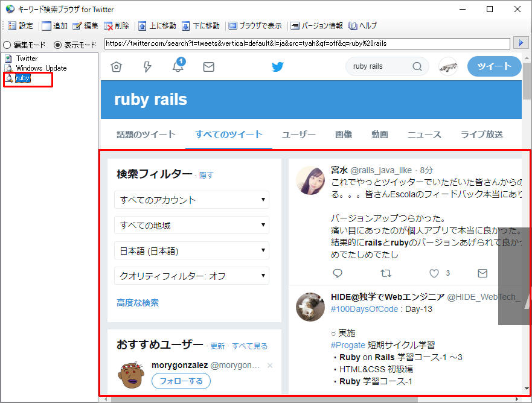Viewport: 532px width, 403px height.
Task: Click 更新 link in おすすめユーザー
Action: coord(217,346)
